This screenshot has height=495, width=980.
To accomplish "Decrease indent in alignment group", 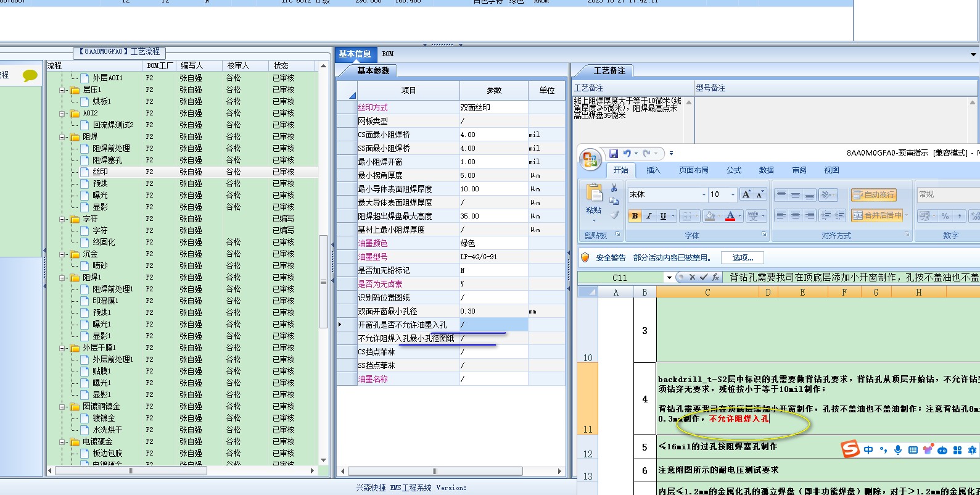I will tap(825, 215).
